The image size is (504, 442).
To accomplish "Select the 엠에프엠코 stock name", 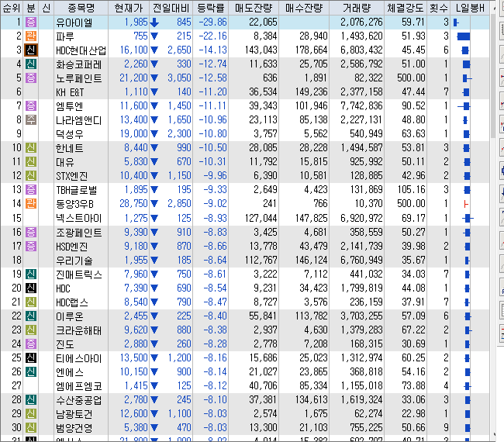I will (79, 386).
